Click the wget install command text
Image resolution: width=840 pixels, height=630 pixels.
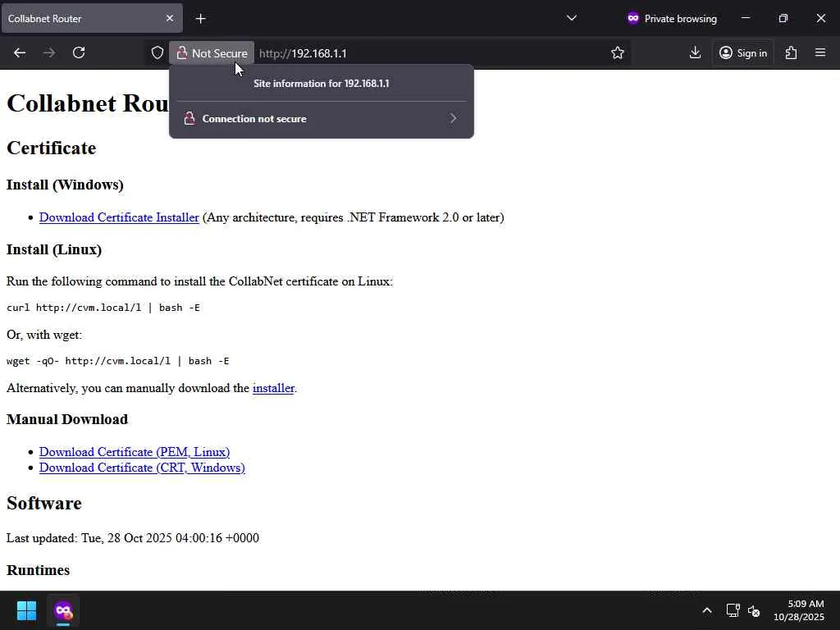coord(118,361)
